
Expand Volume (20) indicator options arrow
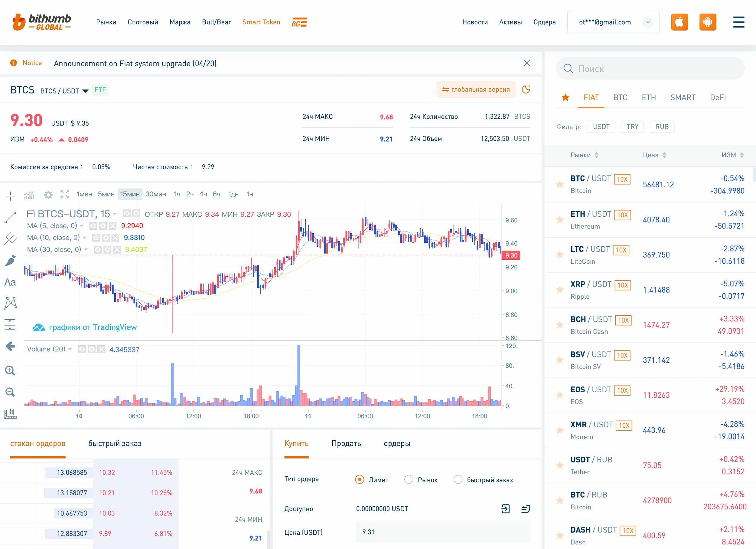pos(70,349)
